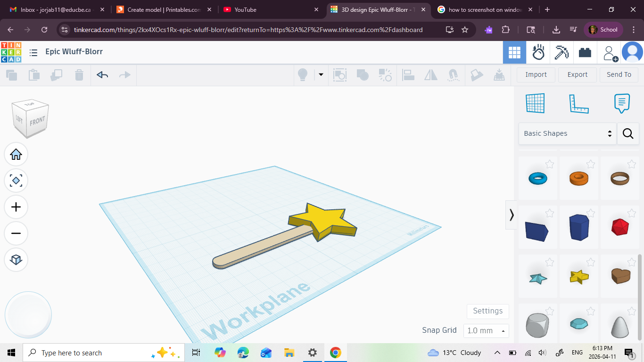The width and height of the screenshot is (644, 362).
Task: Invite people with the add-person icon
Action: pos(610,53)
